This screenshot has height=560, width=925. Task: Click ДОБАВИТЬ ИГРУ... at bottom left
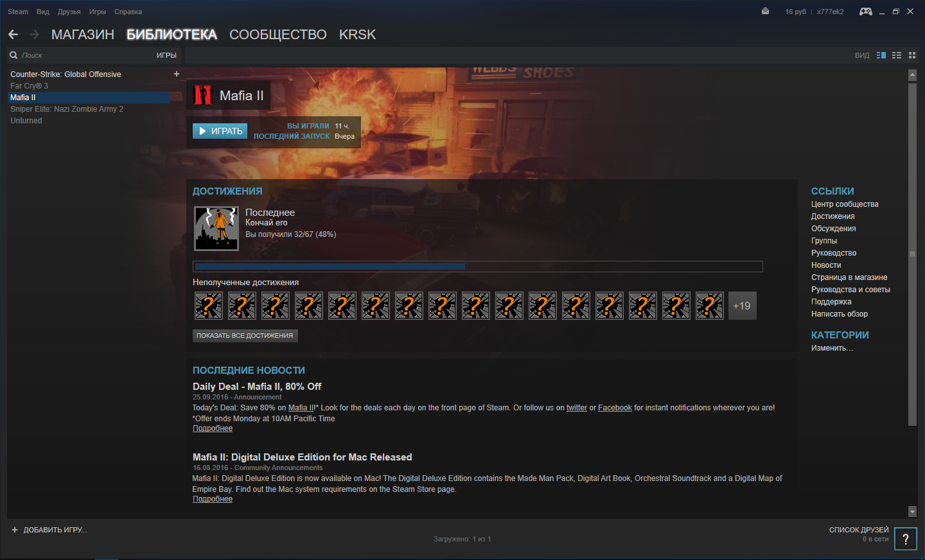point(55,530)
